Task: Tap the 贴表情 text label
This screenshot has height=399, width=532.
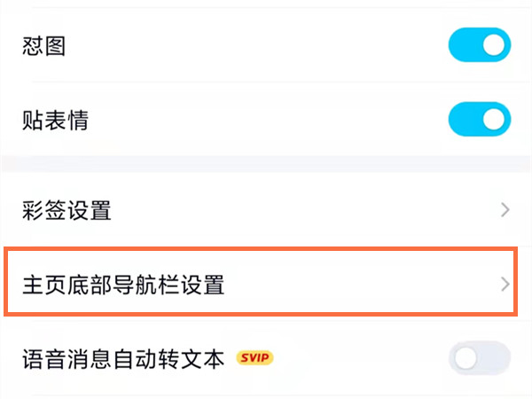Action: (54, 120)
